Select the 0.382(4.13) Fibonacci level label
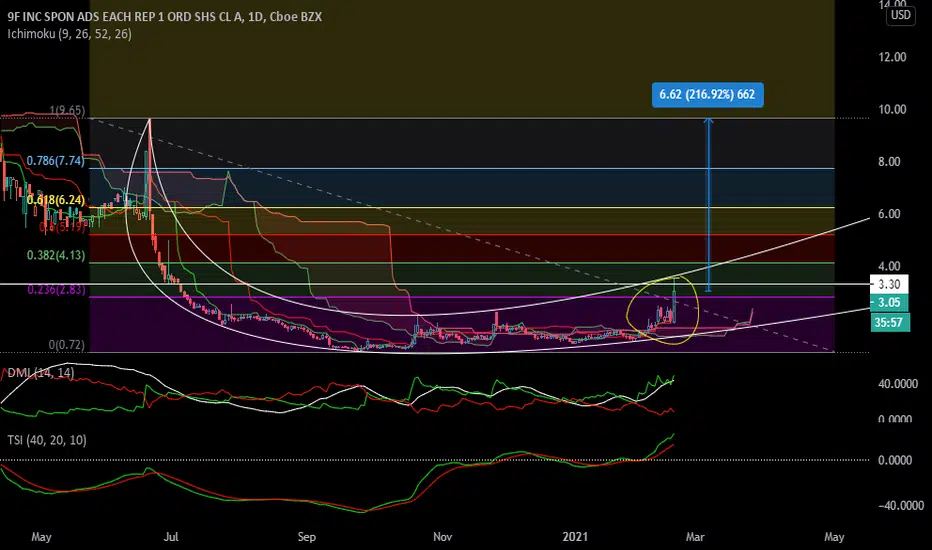This screenshot has height=550, width=932. click(35, 255)
